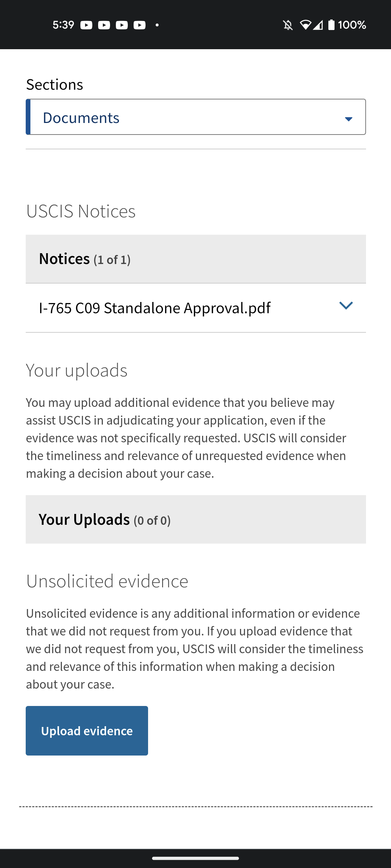Tap the first YouTube status bar icon
This screenshot has height=868, width=391.
(86, 25)
